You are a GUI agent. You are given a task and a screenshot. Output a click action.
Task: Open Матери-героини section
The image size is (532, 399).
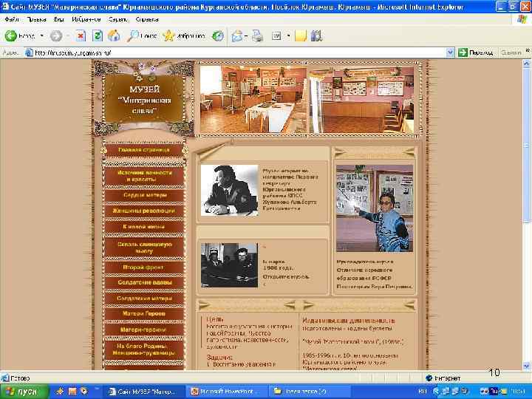pyautogui.click(x=144, y=330)
